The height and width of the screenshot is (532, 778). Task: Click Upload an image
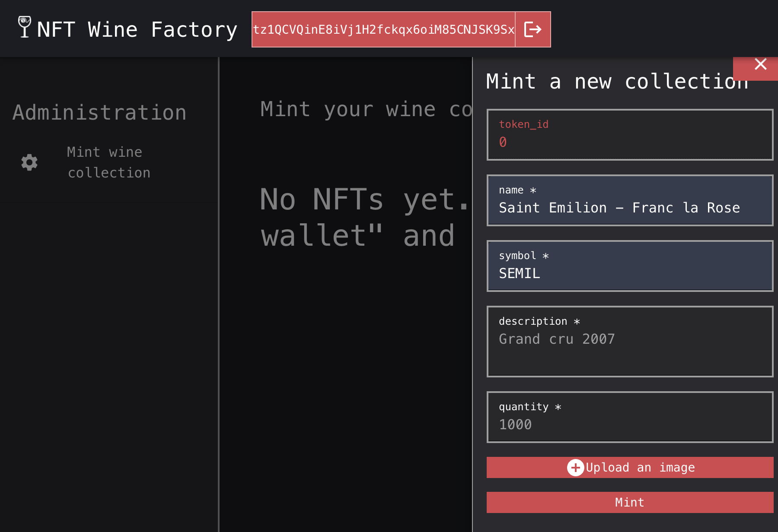(629, 467)
